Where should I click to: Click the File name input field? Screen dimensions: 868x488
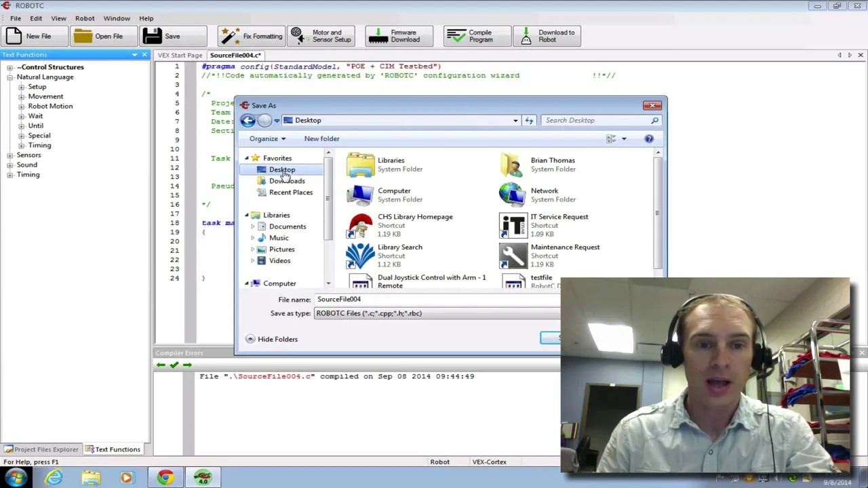437,300
